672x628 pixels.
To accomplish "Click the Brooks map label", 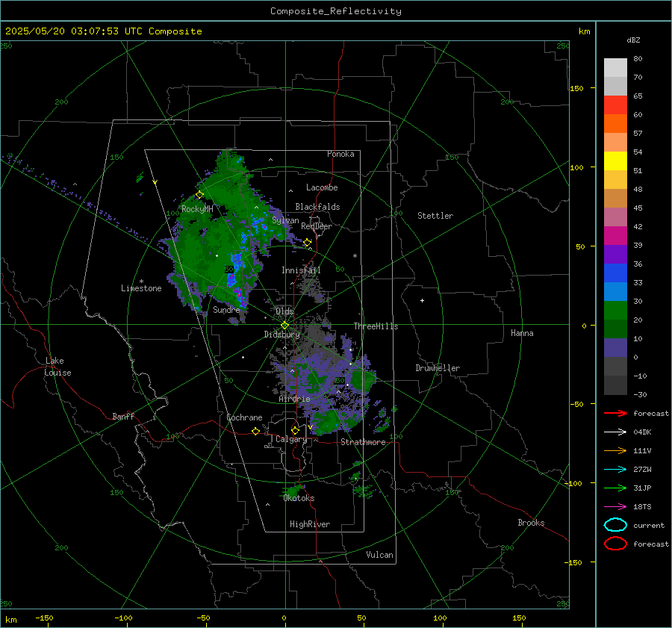I will [x=531, y=523].
